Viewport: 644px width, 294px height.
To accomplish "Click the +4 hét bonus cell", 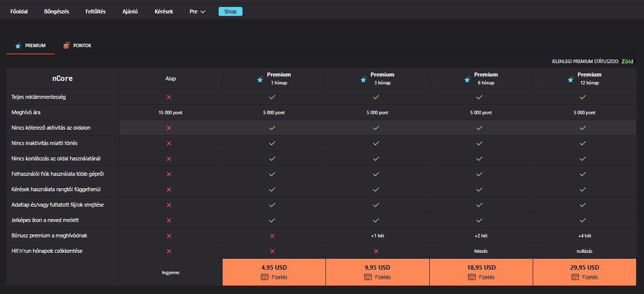I will [x=584, y=236].
